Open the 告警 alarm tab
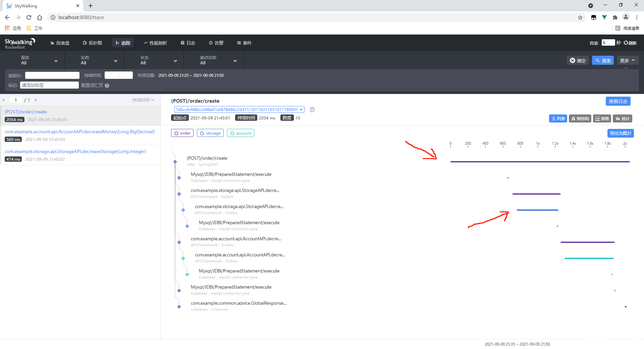 coord(216,43)
